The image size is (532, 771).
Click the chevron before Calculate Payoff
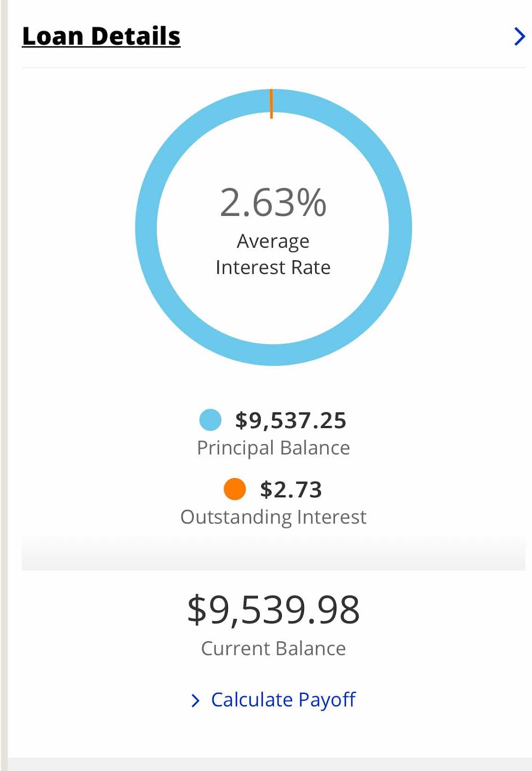195,701
